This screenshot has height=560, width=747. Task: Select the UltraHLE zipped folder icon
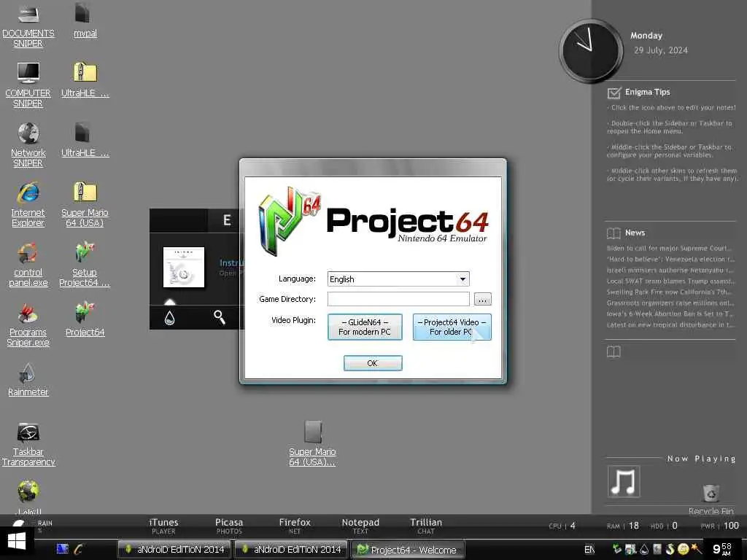point(85,79)
